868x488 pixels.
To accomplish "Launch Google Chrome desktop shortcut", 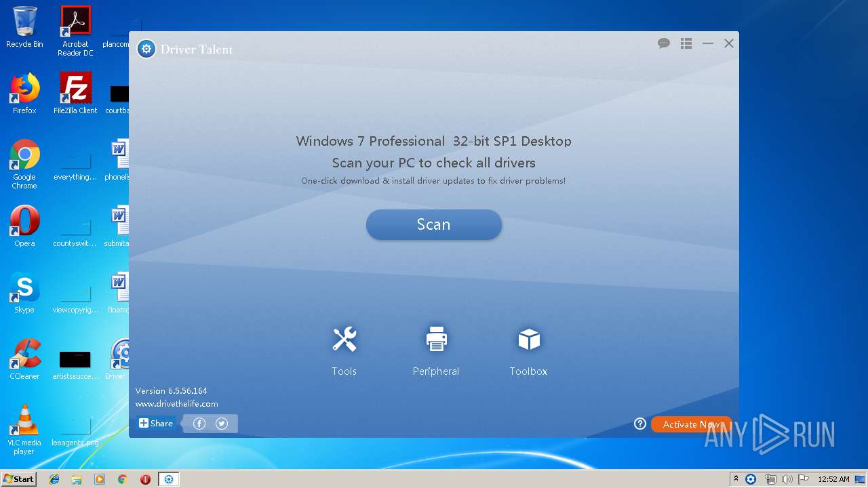I will (x=24, y=165).
